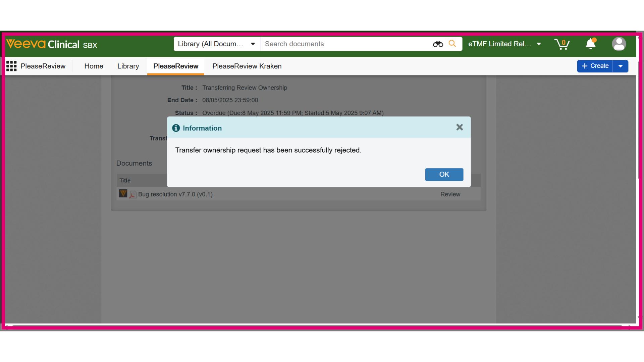Screen dimensions: 644x362
Task: Click the blue info icon in dialog header
Action: pyautogui.click(x=176, y=128)
